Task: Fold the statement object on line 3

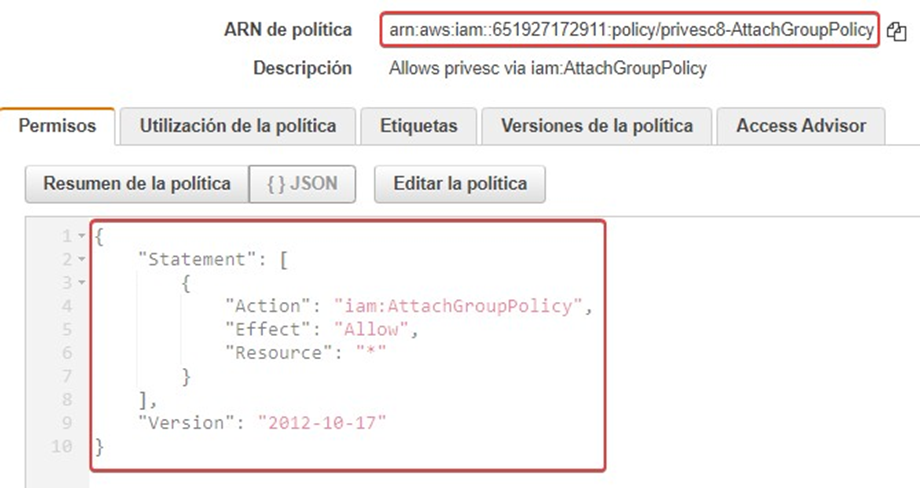Action: [x=82, y=283]
